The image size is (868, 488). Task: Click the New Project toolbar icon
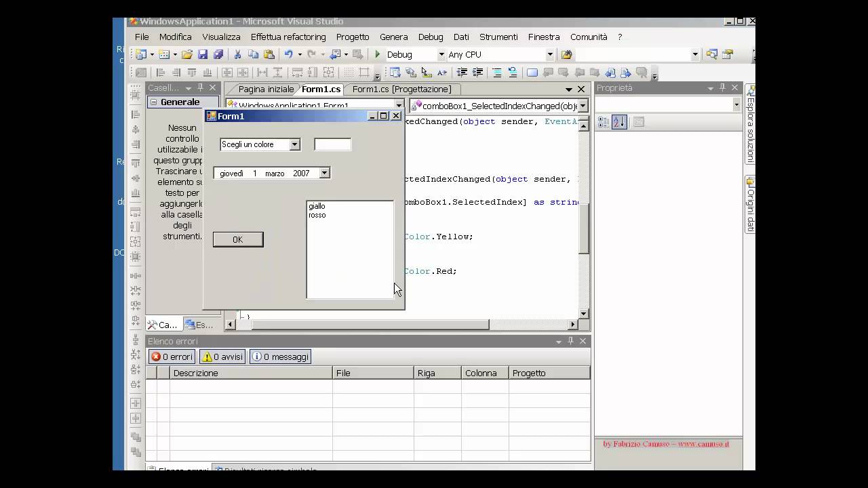pyautogui.click(x=140, y=54)
